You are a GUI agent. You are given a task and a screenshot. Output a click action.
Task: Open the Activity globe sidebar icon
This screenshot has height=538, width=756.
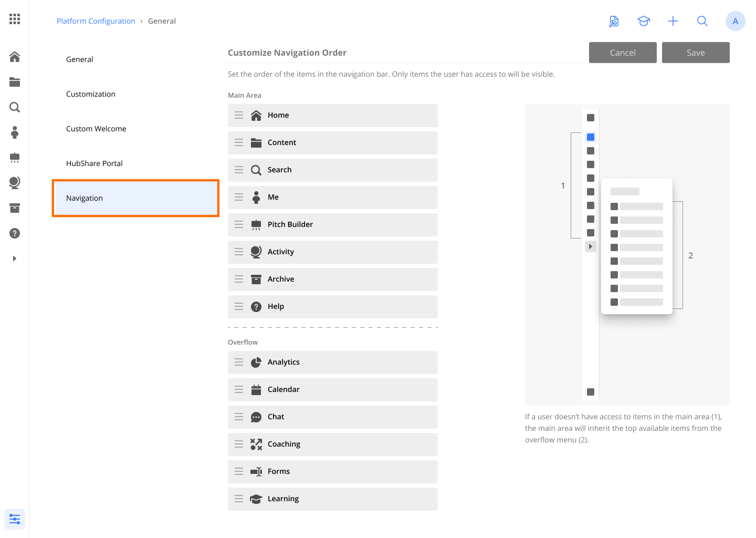pyautogui.click(x=15, y=183)
